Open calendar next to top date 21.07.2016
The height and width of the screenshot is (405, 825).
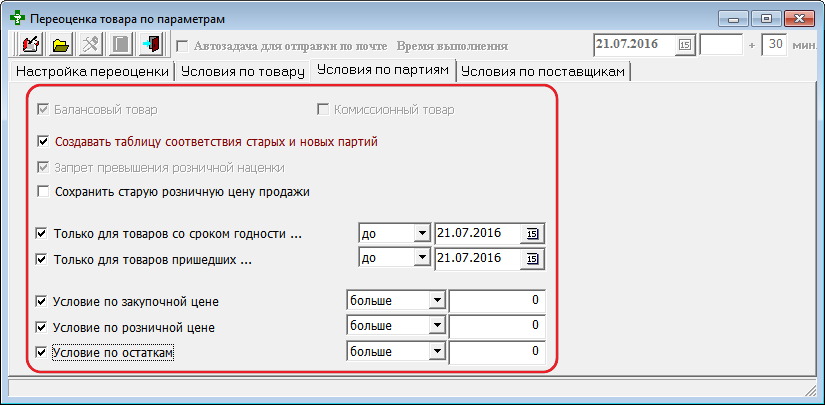tap(685, 45)
